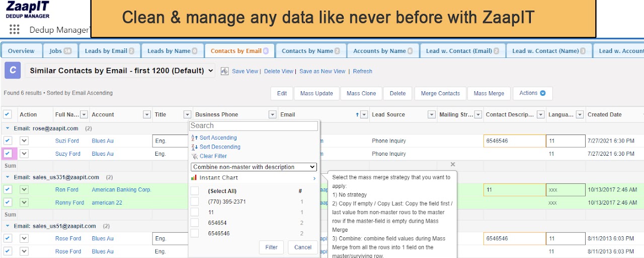Click the Instant Chart bar icon
Image resolution: width=644 pixels, height=258 pixels.
coord(194,178)
